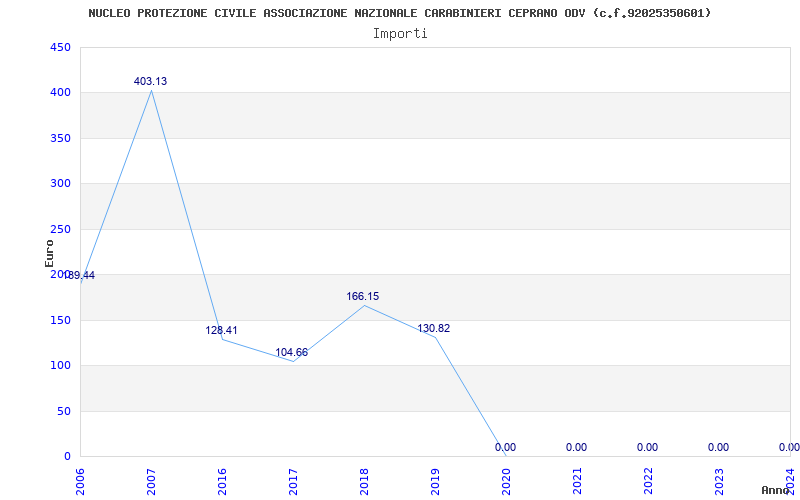
Task: Click the 128.41 data label
Action: 221,330
